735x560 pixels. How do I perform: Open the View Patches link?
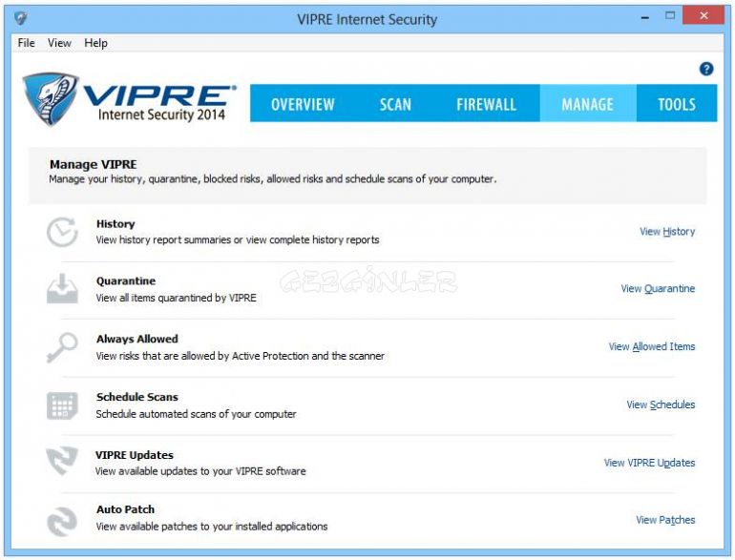[665, 520]
